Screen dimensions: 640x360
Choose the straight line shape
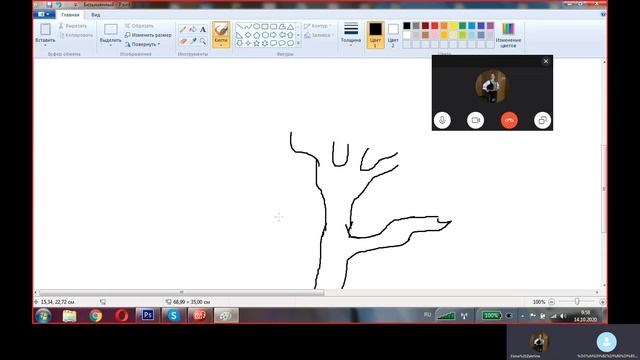(x=240, y=27)
